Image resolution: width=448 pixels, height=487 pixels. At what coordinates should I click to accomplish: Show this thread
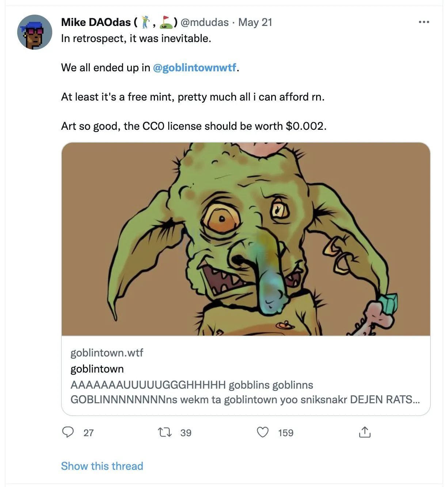click(102, 466)
